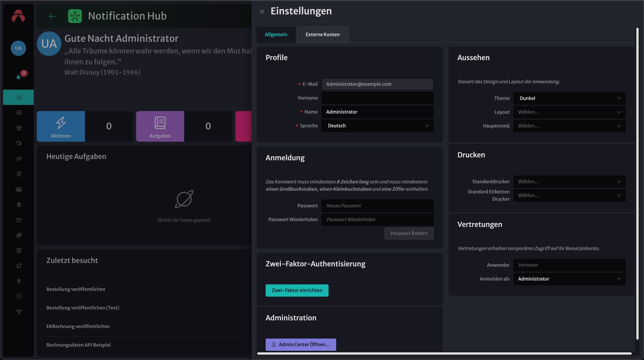Open the Standarddrucker dropdown
Image resolution: width=644 pixels, height=360 pixels.
pos(569,182)
